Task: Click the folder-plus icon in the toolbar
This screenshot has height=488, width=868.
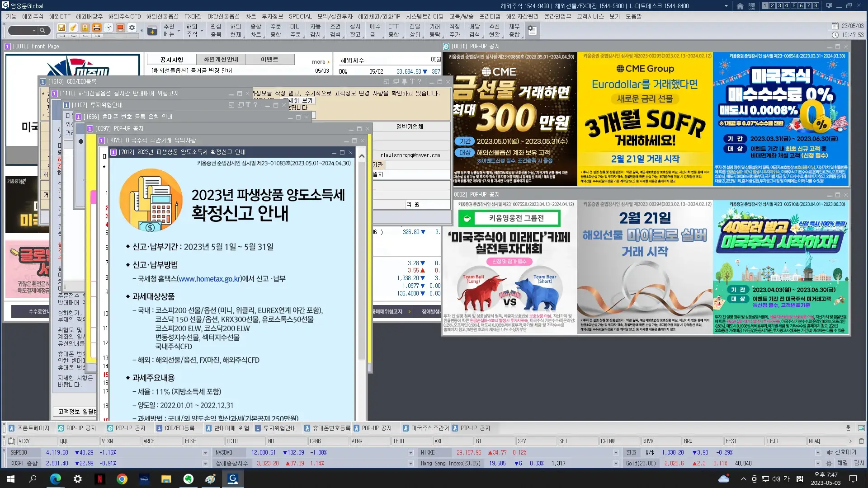Action: (x=152, y=31)
